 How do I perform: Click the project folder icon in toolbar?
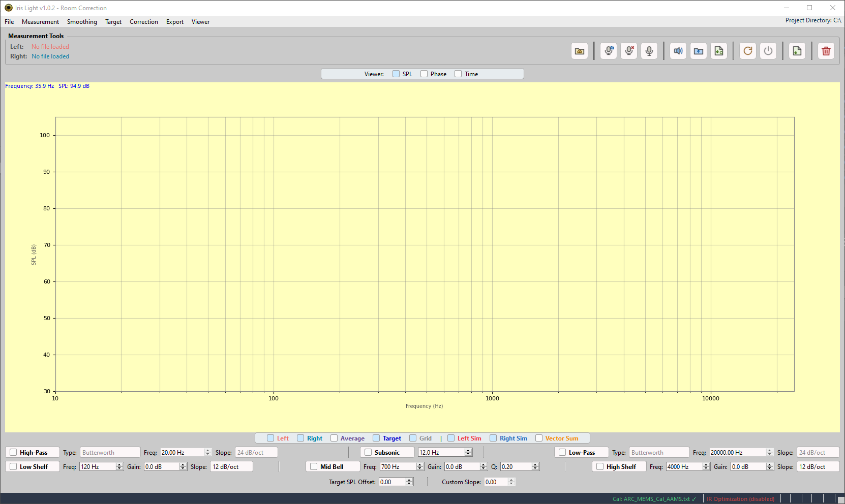(580, 51)
